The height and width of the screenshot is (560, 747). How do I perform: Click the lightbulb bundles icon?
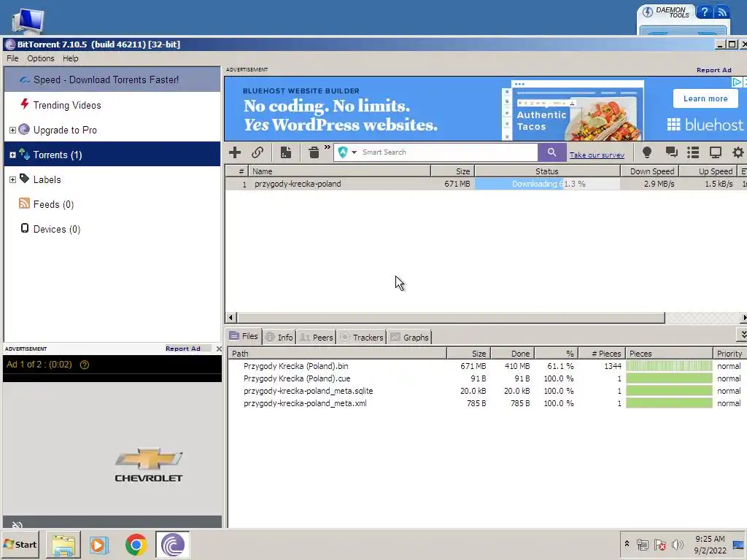(x=646, y=152)
